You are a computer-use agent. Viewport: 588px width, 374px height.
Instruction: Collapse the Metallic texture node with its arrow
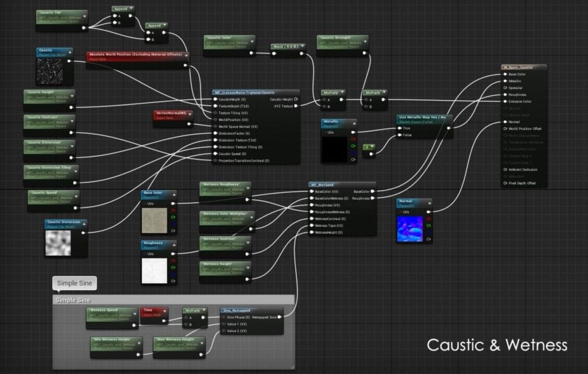click(354, 123)
